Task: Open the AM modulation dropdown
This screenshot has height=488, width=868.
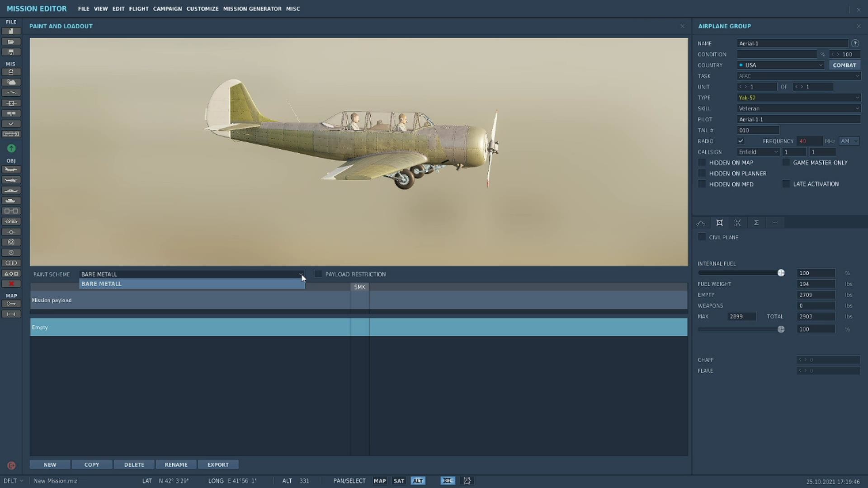Action: tap(849, 141)
